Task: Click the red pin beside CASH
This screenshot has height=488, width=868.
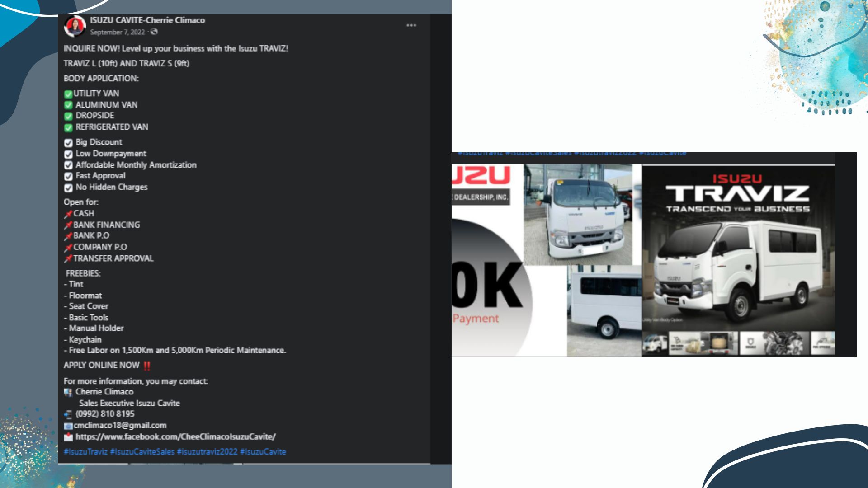Action: click(68, 214)
